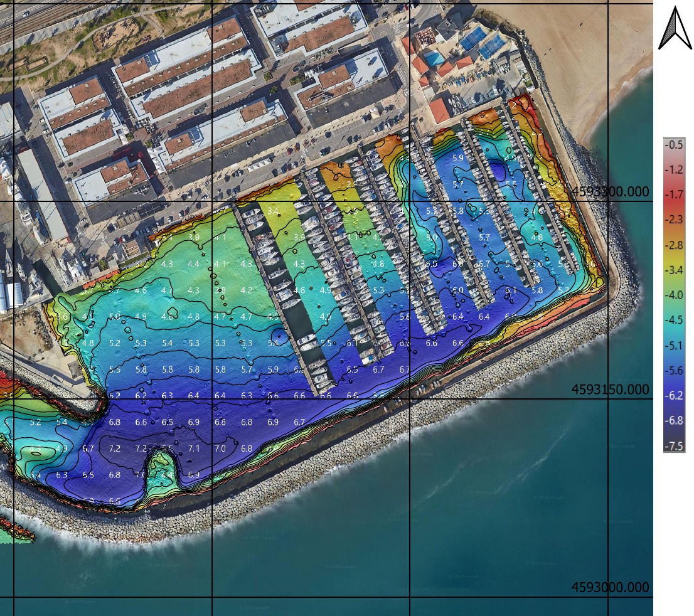Click the -6.8 legend entry

tap(675, 420)
